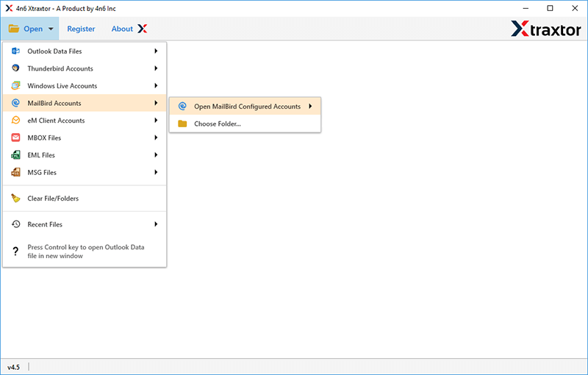Expand MBOX Files submenu arrow
Screen dimensions: 588x375
tap(156, 137)
